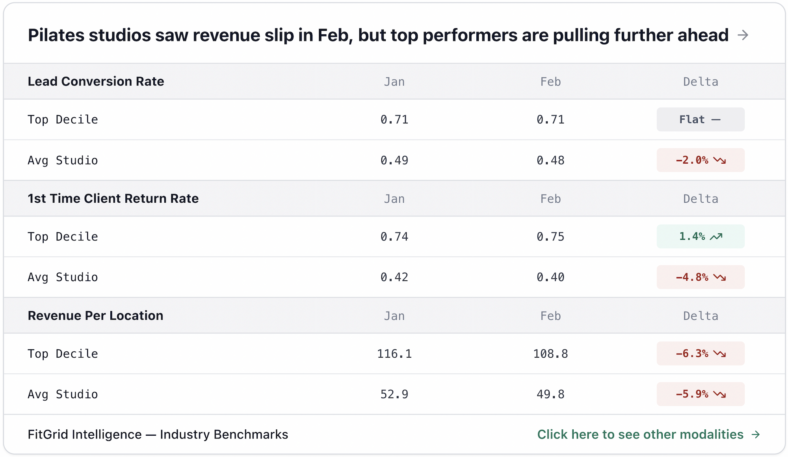788x457 pixels.
Task: Click the -6.3% revenue delta badge
Action: click(x=700, y=354)
